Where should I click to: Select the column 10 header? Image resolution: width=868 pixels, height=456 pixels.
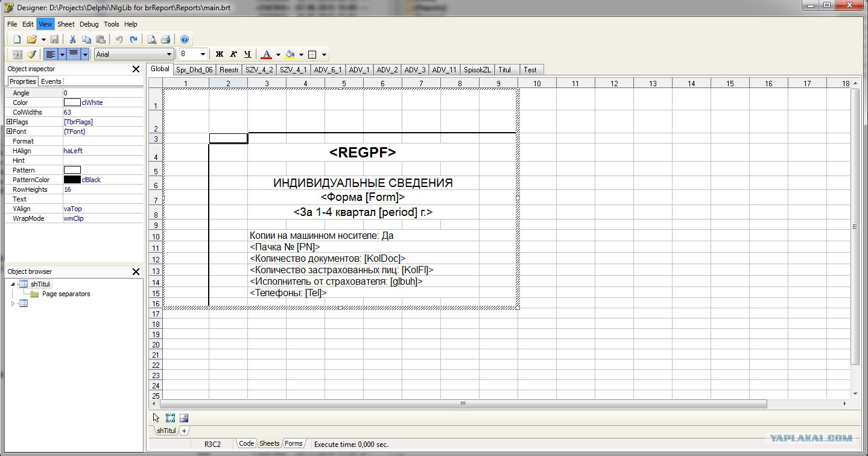pyautogui.click(x=536, y=83)
